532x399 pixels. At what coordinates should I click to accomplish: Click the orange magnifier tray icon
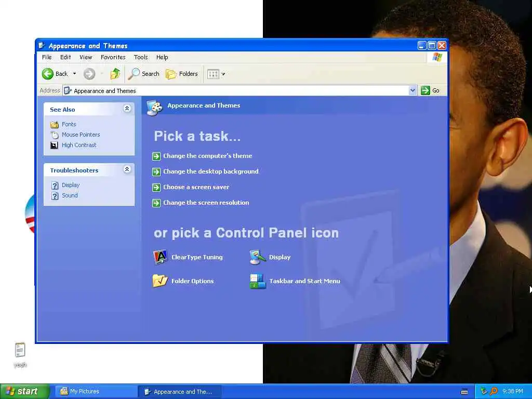point(494,391)
